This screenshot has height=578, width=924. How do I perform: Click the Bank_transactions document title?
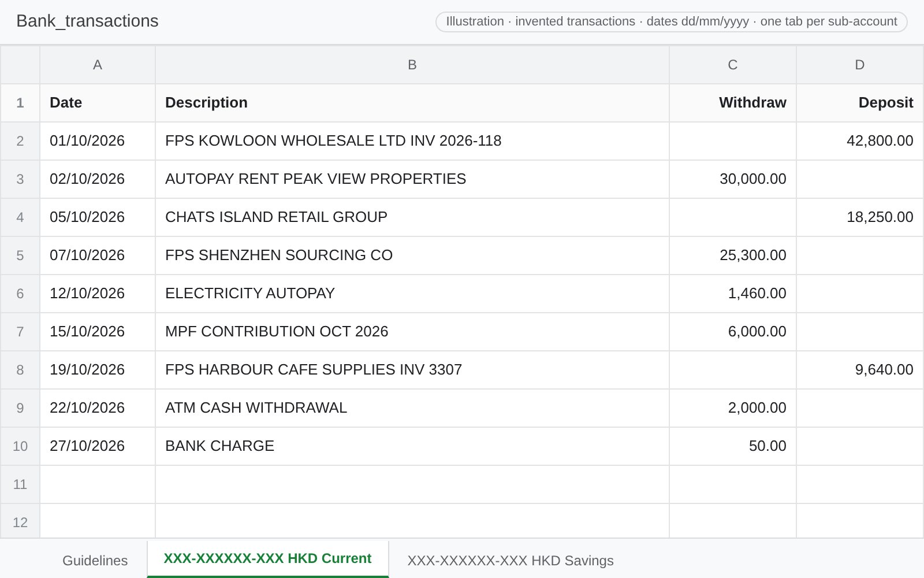coord(87,21)
